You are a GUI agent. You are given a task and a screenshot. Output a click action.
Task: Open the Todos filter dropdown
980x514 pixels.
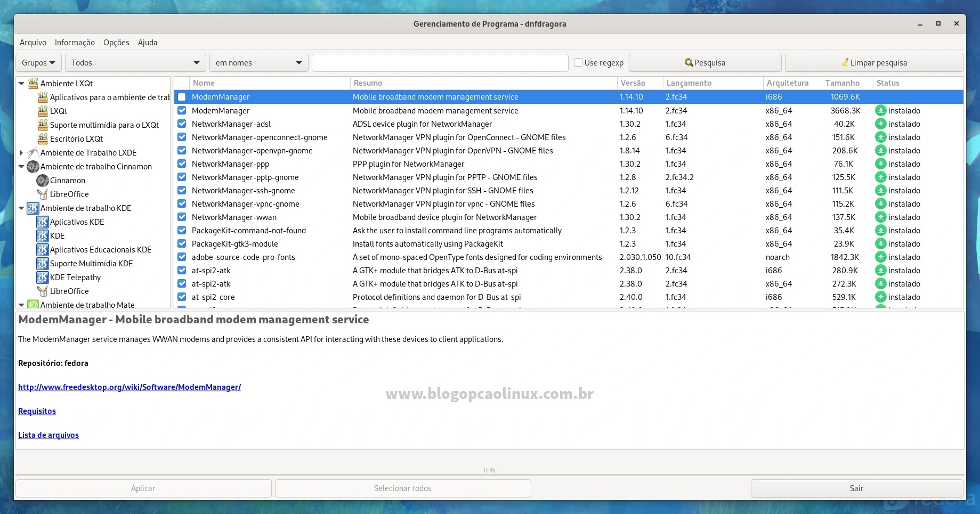135,63
